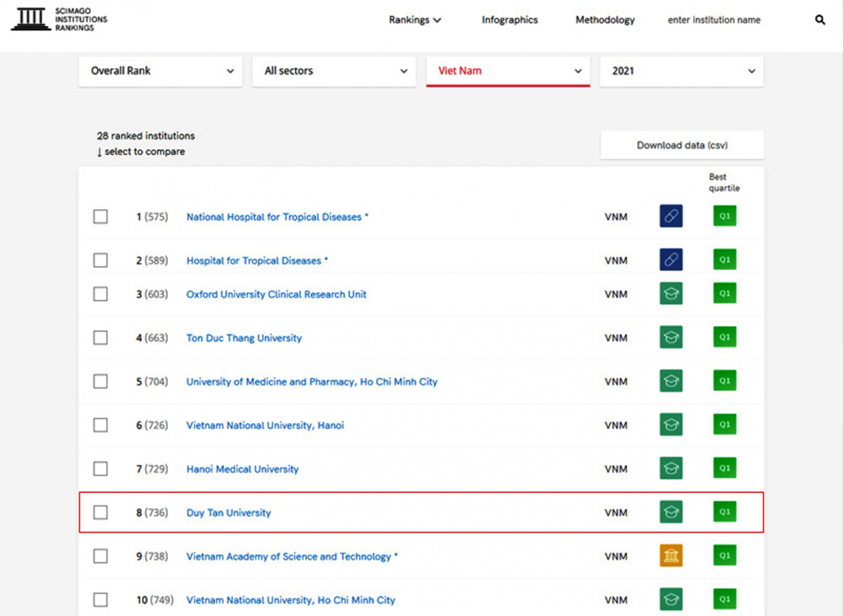Open the Scimago Institutions Rankings logo
This screenshot has width=843, height=616.
coord(59,19)
